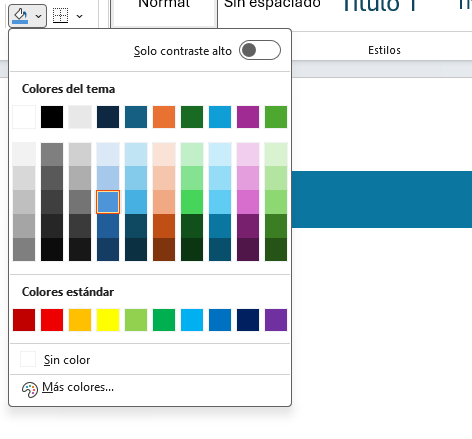
Task: Select the darkest navy-column shade swatch
Action: [108, 249]
